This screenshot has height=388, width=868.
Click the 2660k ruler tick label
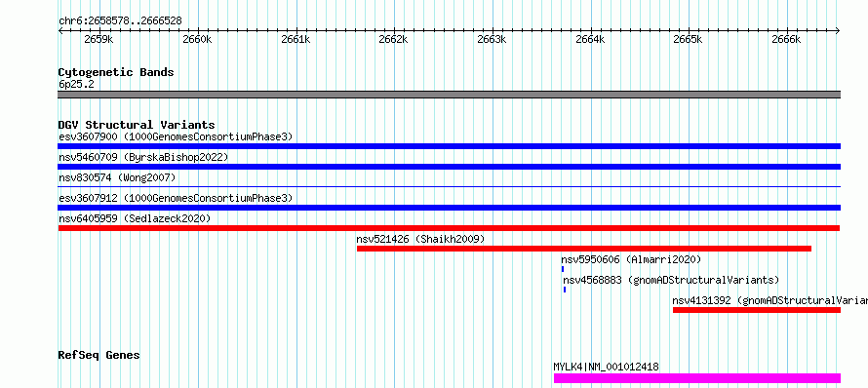click(197, 40)
